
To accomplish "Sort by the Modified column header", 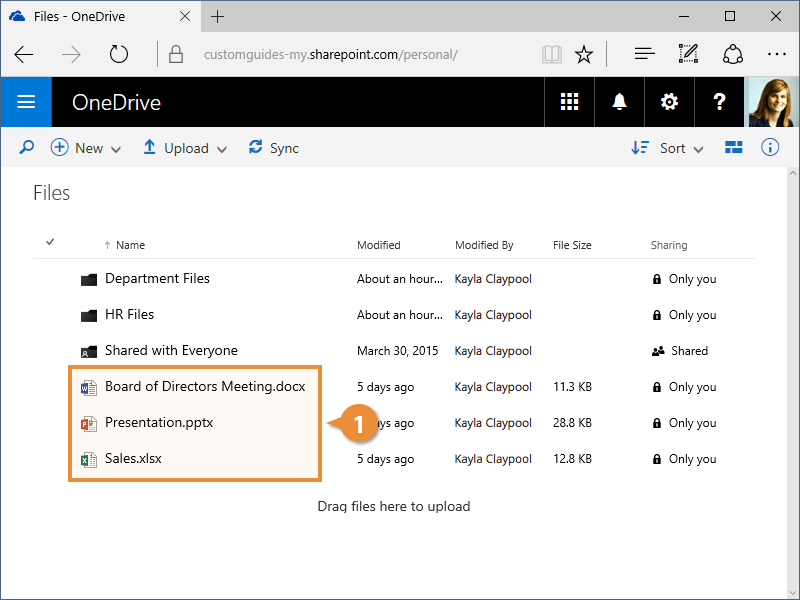I will pyautogui.click(x=379, y=245).
